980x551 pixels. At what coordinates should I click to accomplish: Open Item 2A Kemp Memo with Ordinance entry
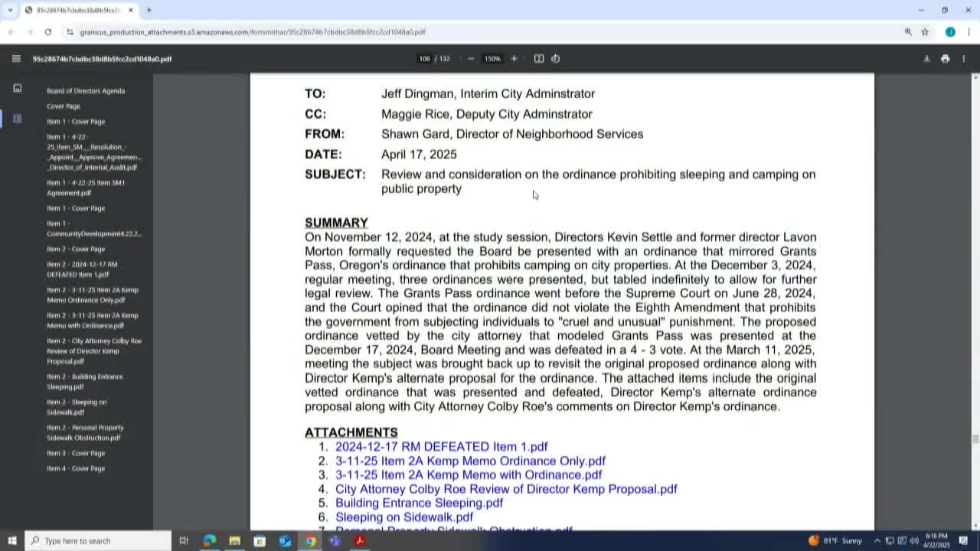(93, 321)
